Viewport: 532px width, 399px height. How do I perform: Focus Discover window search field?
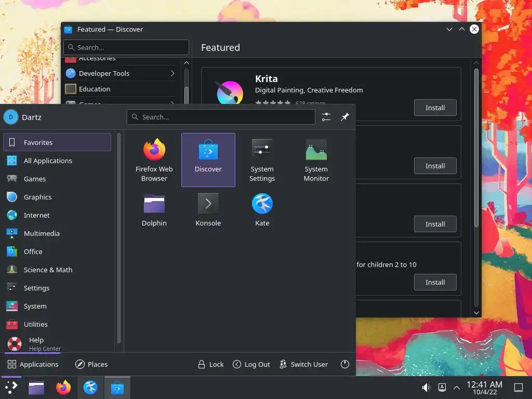pos(126,47)
